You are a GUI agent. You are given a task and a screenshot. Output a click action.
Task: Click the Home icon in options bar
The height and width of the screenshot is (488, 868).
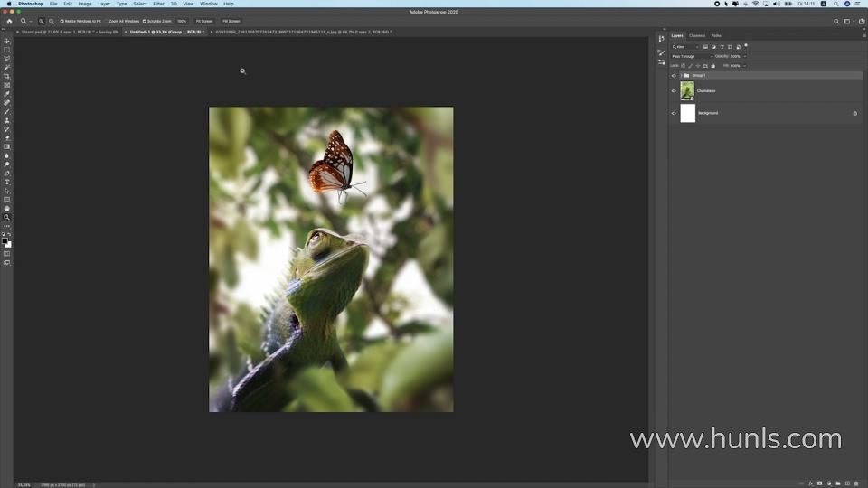pyautogui.click(x=9, y=21)
